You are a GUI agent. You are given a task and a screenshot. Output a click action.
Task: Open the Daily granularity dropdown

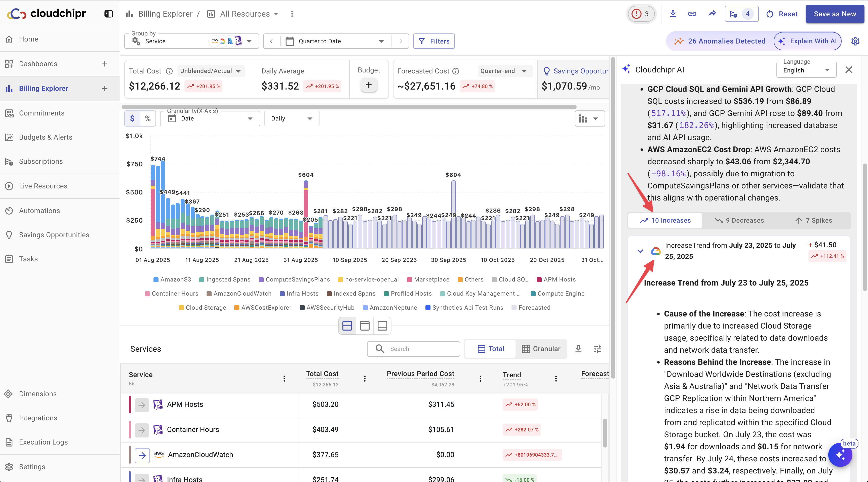pos(291,118)
